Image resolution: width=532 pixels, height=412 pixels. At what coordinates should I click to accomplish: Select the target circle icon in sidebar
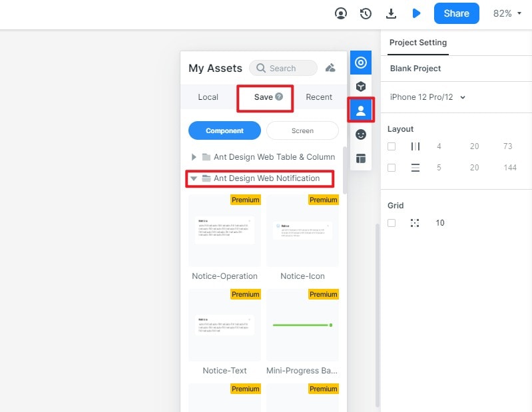coord(361,63)
